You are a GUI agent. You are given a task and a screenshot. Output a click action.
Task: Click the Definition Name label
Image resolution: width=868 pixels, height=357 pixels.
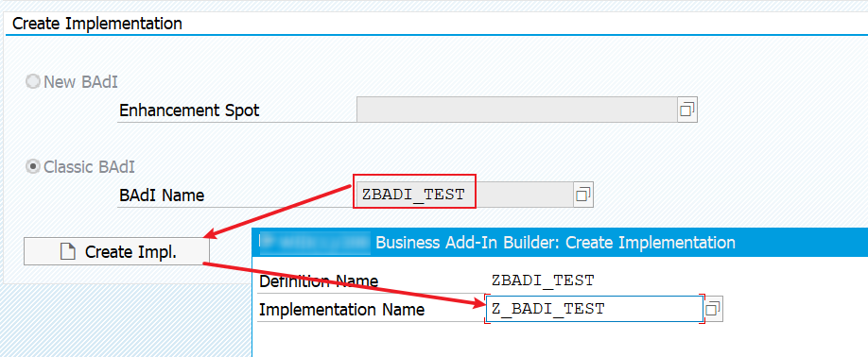pos(319,280)
